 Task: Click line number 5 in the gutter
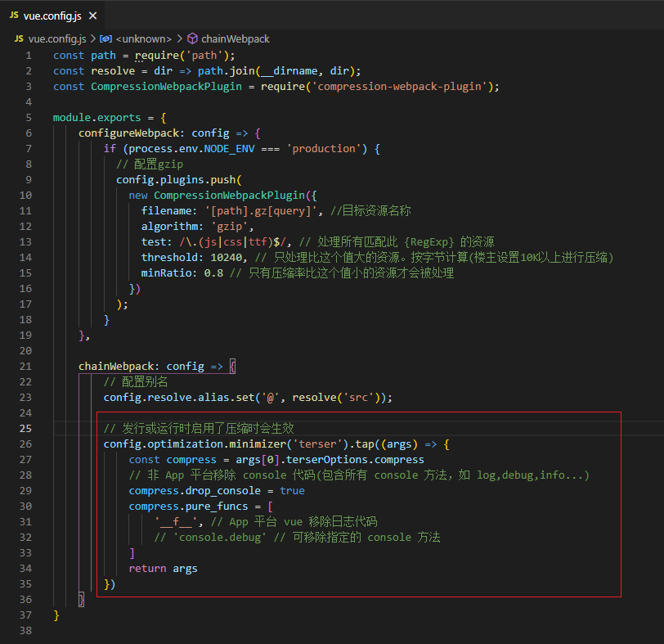pyautogui.click(x=29, y=118)
